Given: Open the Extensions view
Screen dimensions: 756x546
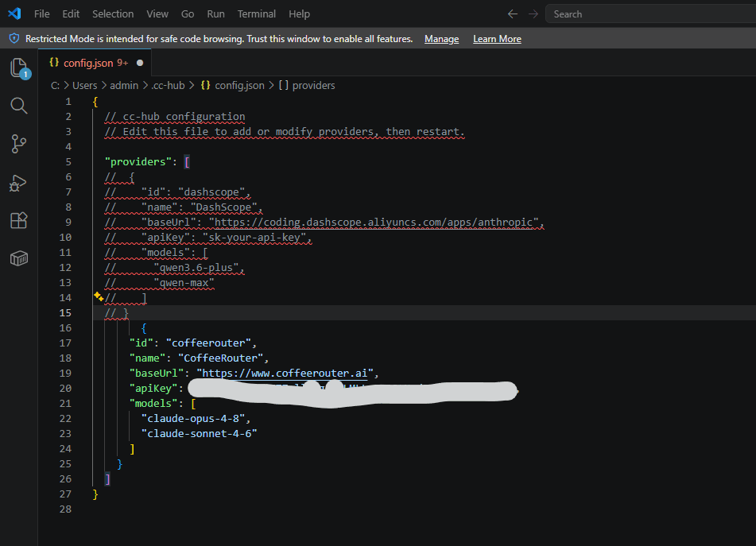Looking at the screenshot, I should (19, 221).
